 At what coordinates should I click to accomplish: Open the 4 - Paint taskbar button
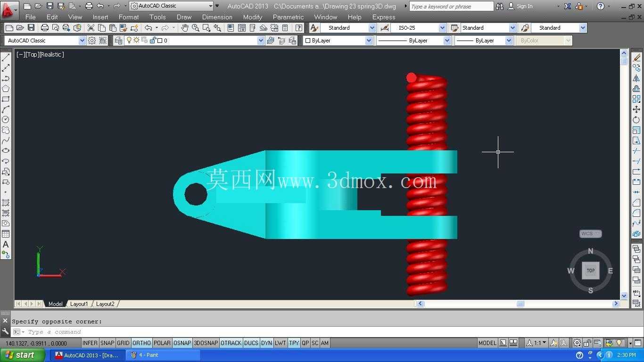pos(163,355)
